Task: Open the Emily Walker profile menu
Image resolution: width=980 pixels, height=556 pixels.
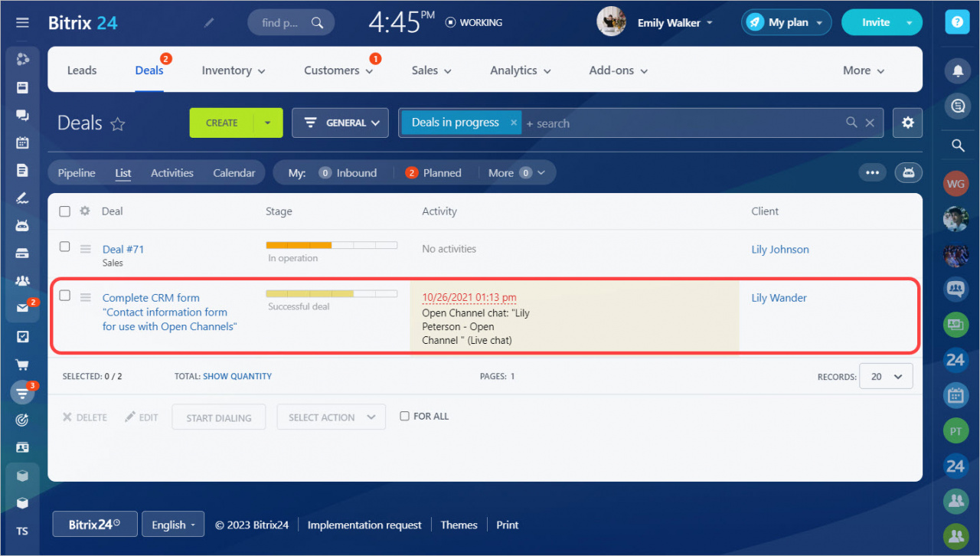Action: tap(675, 23)
